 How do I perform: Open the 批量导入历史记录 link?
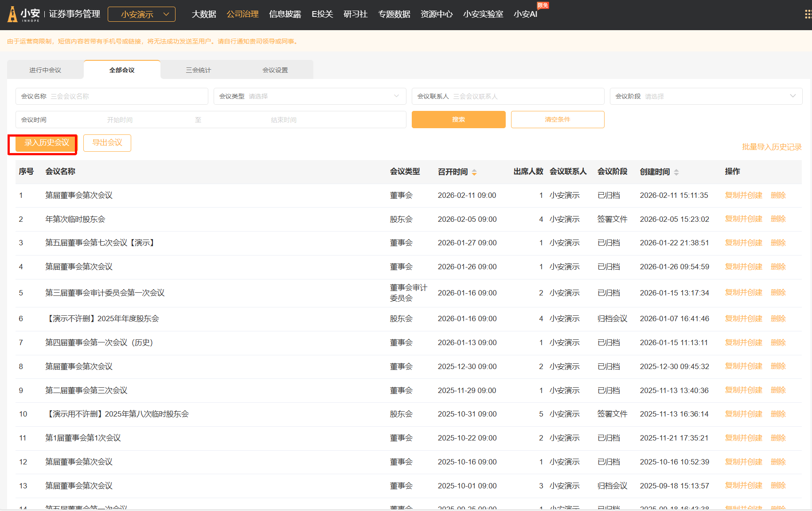tap(771, 147)
